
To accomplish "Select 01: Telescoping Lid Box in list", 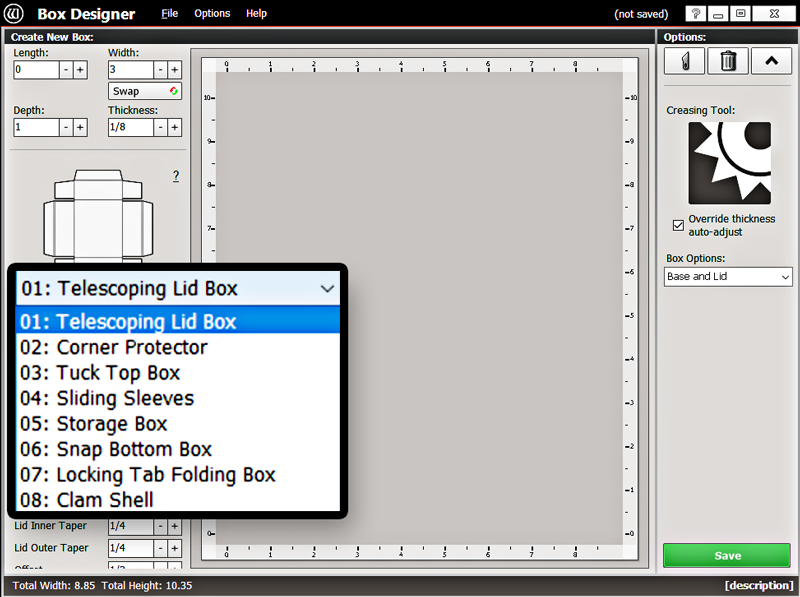I will 178,321.
